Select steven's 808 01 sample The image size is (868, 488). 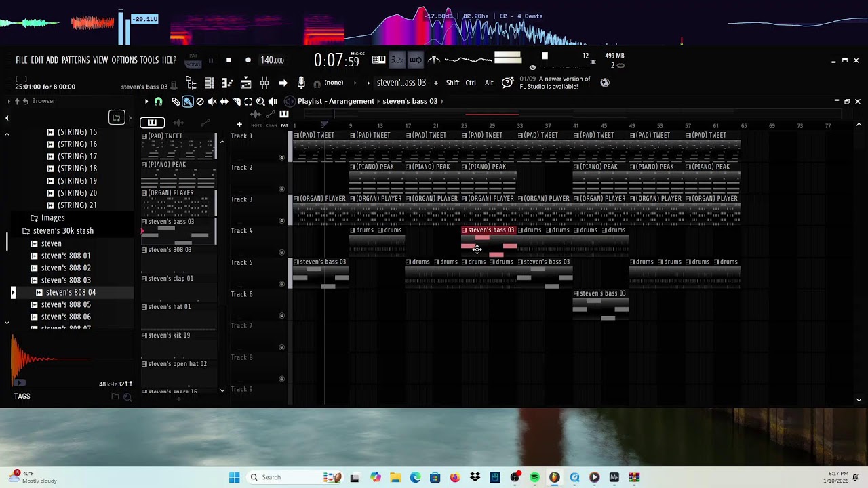61,256
